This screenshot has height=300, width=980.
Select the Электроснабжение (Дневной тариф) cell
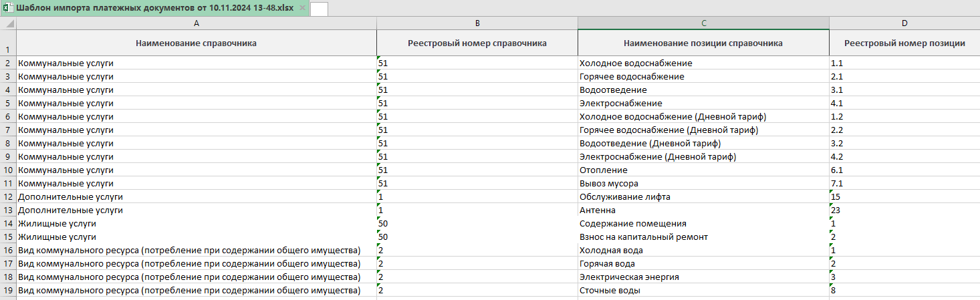pyautogui.click(x=703, y=157)
